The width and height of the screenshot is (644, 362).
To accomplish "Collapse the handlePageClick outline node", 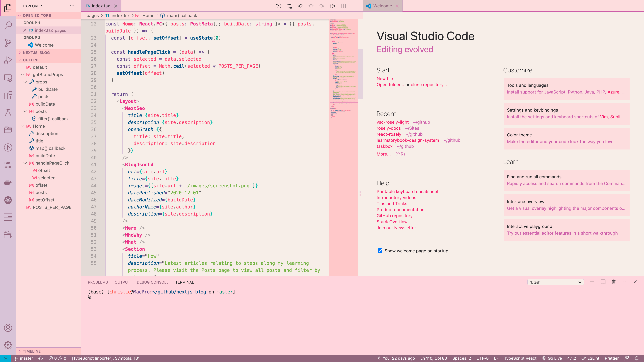I will [25, 163].
